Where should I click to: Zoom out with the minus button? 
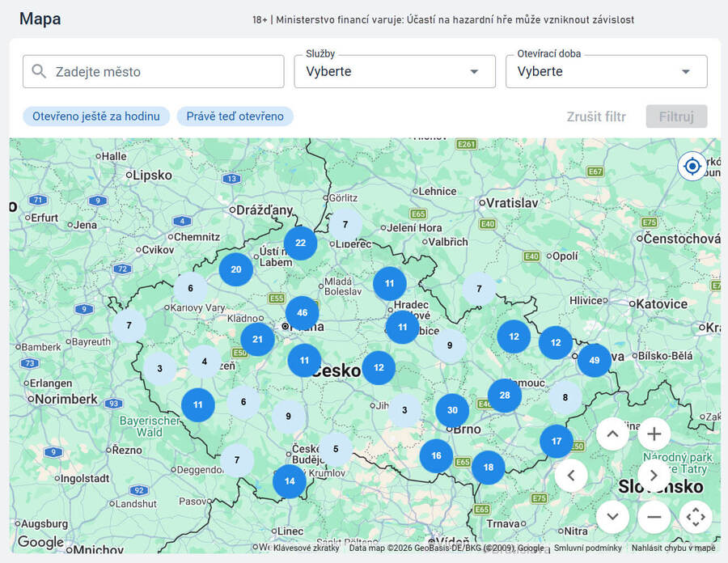654,517
